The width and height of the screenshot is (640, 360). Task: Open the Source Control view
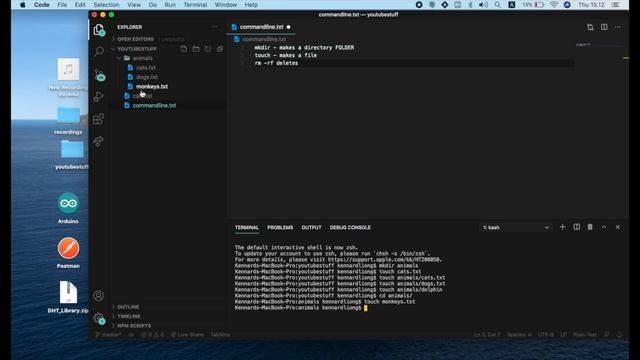(99, 74)
